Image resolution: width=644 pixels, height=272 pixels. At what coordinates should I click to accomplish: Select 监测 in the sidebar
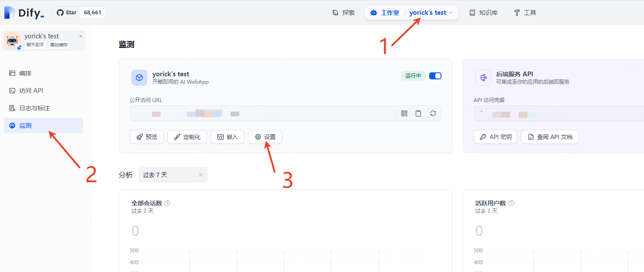coord(43,126)
